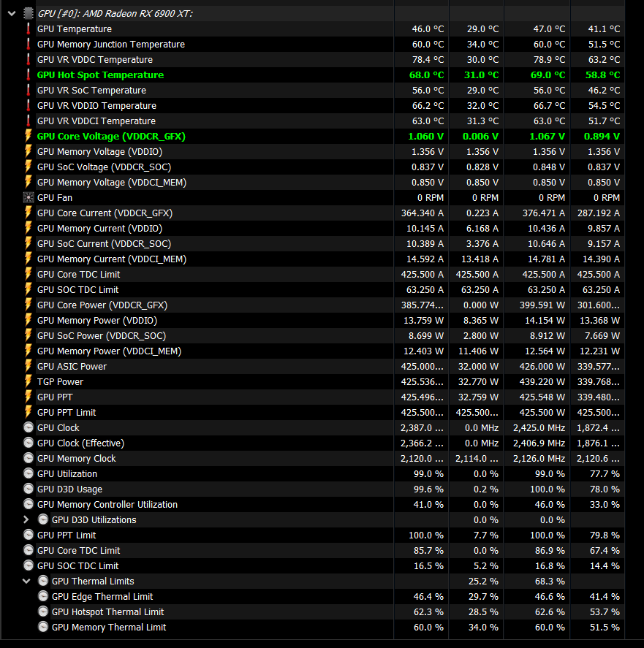The width and height of the screenshot is (644, 648).
Task: Click thermometer icon for GPU VR SoC Temperature
Action: coord(28,90)
